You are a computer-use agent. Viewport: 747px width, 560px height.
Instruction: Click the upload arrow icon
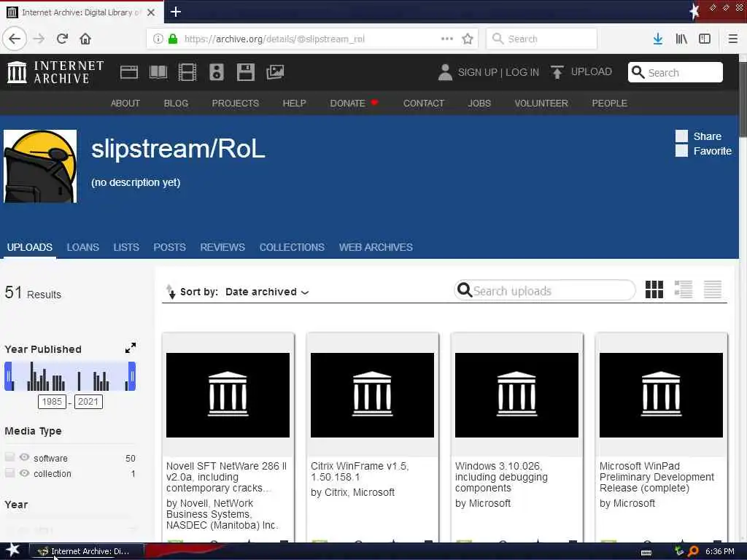(x=557, y=72)
